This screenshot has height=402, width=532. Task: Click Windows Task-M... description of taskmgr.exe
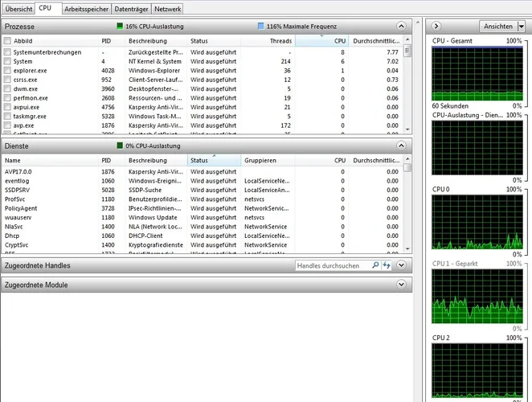coord(155,117)
